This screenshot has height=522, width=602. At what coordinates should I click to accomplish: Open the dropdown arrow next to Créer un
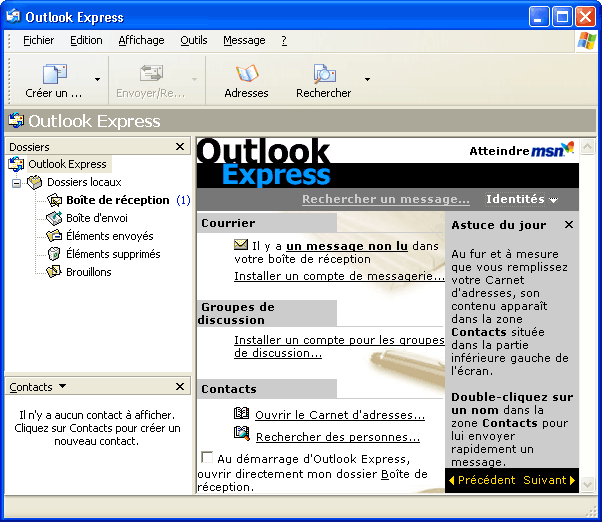coord(98,79)
